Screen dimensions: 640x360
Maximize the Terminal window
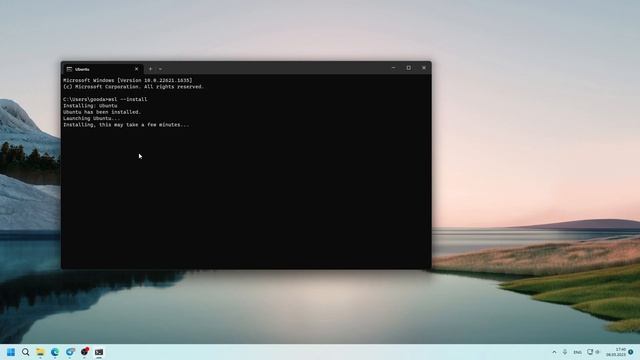point(409,68)
